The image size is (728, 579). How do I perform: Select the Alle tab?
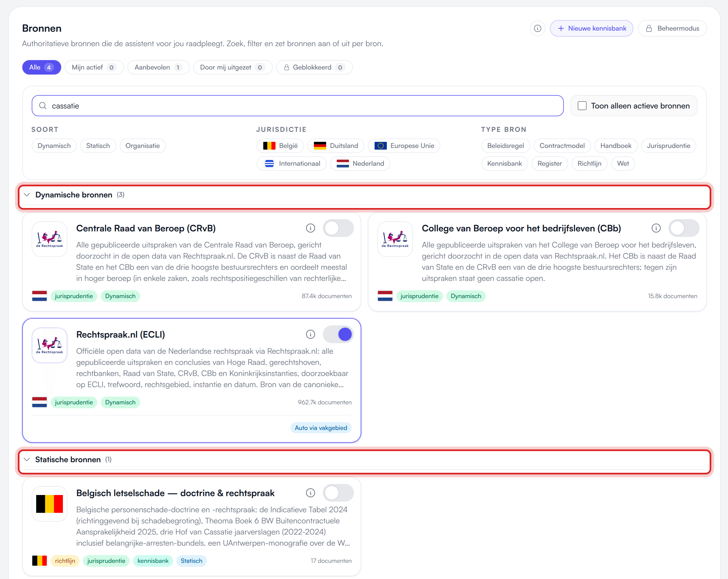pos(41,67)
